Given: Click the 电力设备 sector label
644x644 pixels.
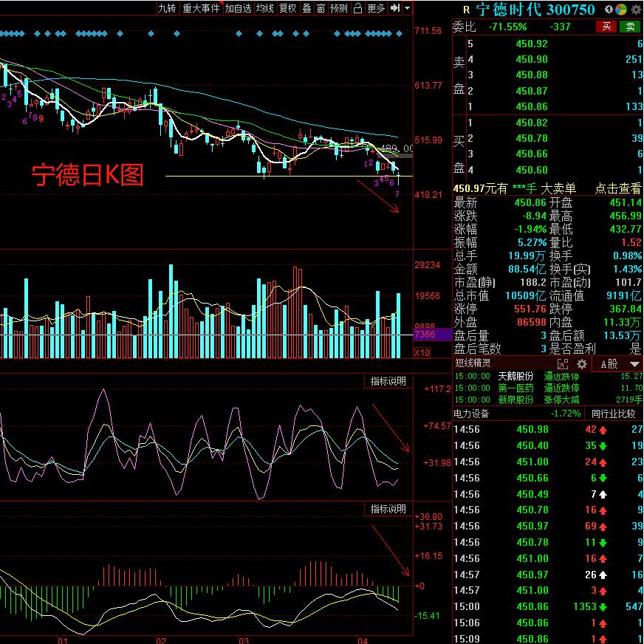Looking at the screenshot, I should tap(471, 414).
